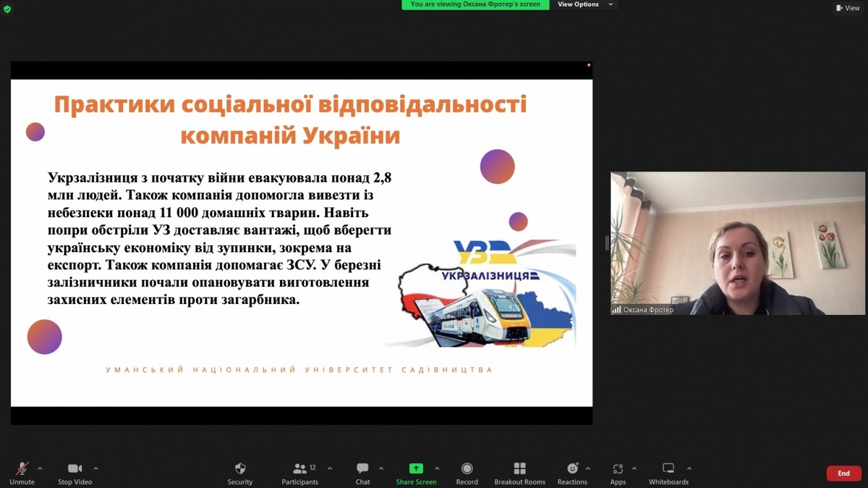Screen dimensions: 868x488
Task: Open Whiteboards
Action: click(668, 474)
